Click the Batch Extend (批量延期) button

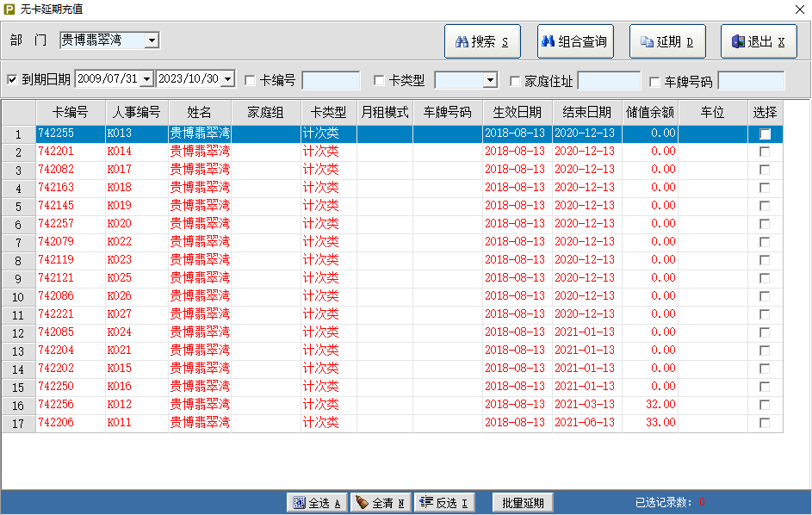[x=523, y=503]
